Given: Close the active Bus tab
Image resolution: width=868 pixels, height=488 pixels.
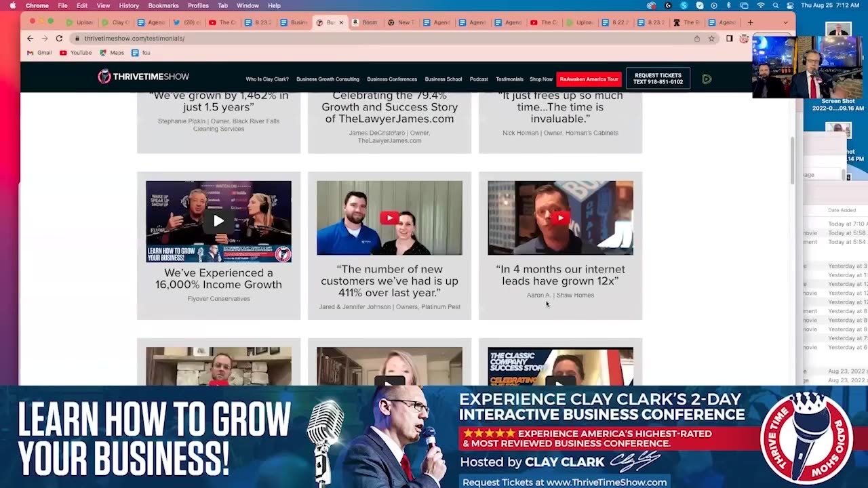Looking at the screenshot, I should click(341, 22).
